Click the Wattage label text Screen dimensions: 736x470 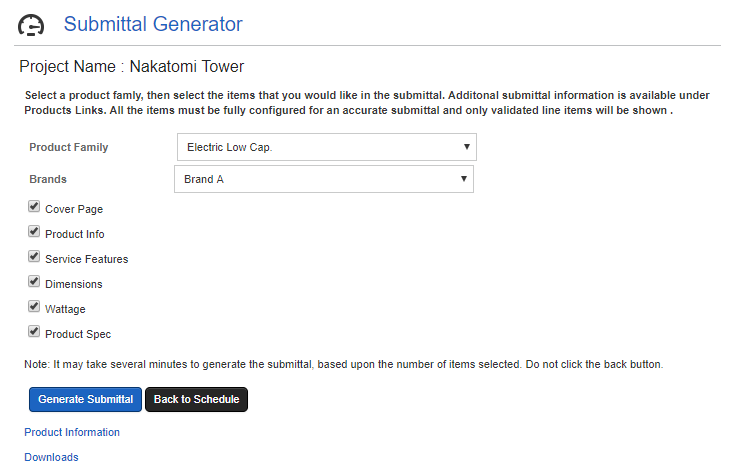point(65,309)
